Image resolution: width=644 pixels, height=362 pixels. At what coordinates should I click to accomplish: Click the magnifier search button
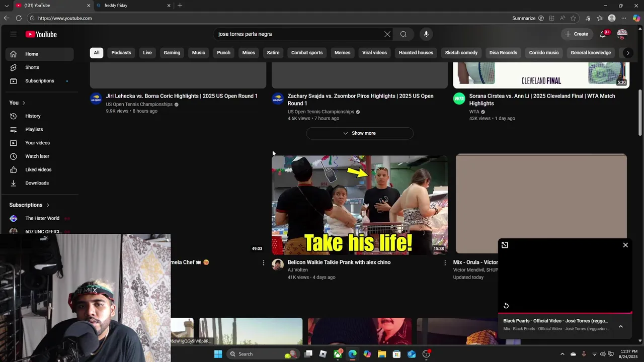tap(404, 34)
